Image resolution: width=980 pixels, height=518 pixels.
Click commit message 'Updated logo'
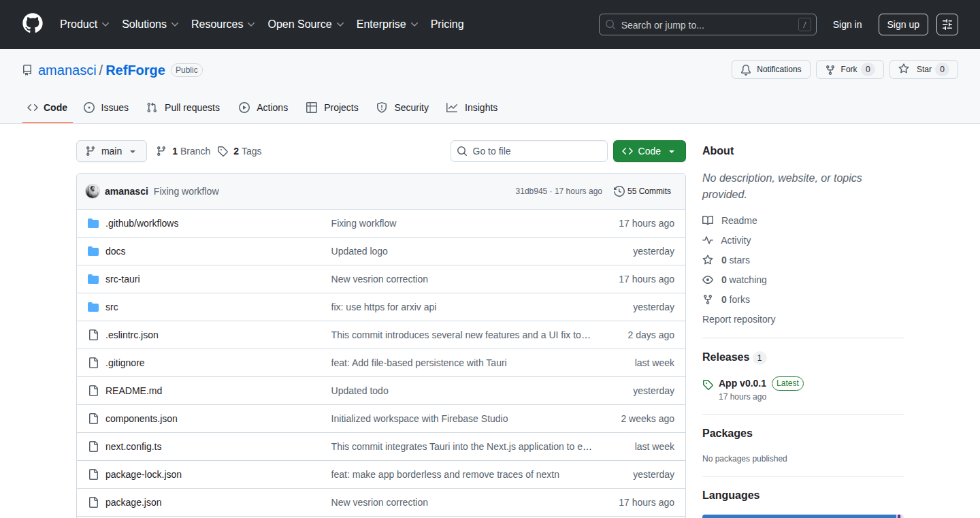[359, 251]
